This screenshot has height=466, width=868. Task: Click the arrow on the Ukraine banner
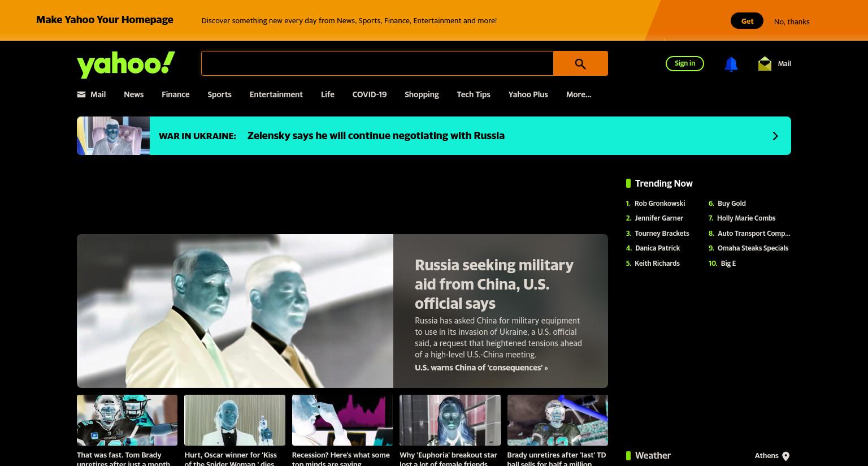pyautogui.click(x=775, y=136)
